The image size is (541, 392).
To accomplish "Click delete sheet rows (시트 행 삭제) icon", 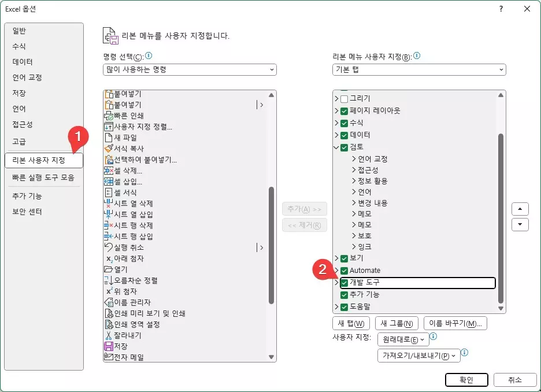I will click(108, 225).
